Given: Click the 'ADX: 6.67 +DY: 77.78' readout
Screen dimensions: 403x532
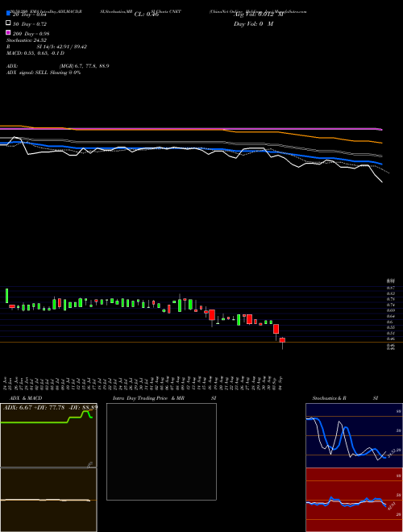Looking at the screenshot, I should coord(34,407).
